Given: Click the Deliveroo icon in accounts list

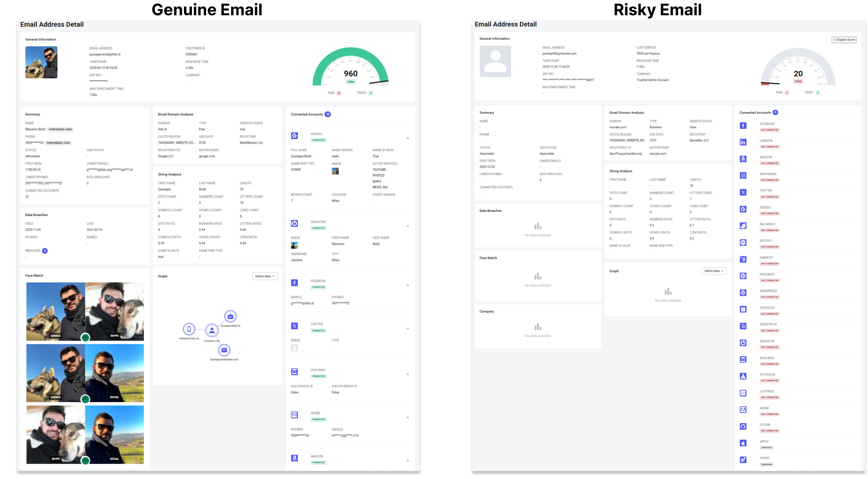Looking at the screenshot, I should click(743, 226).
